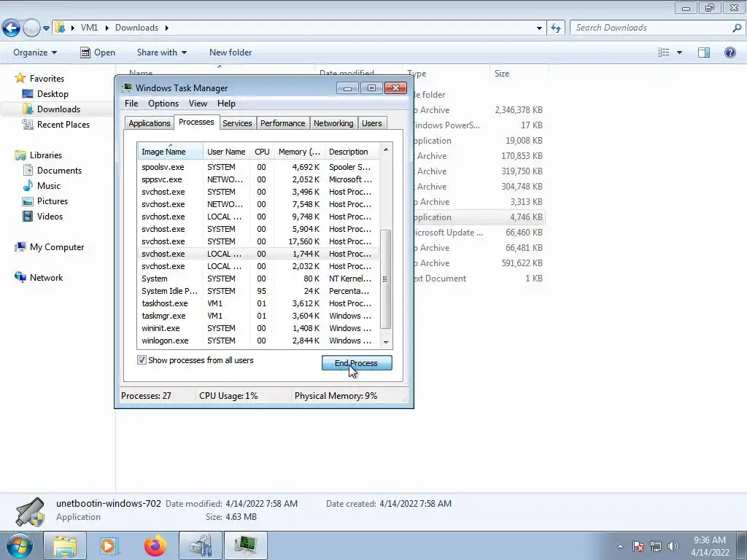The image size is (747, 560).
Task: Select Favorites in the navigation pane
Action: (47, 79)
